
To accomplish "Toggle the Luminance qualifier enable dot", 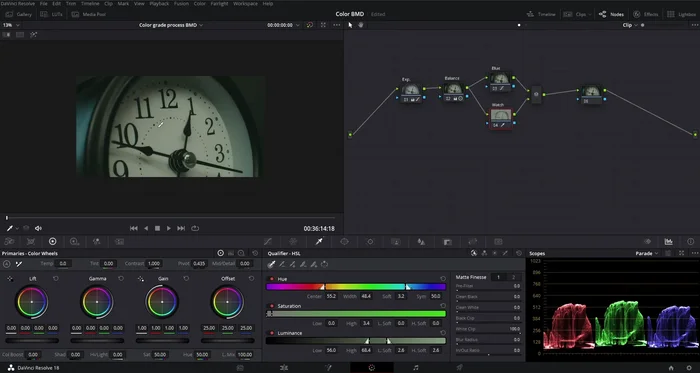I will tap(271, 333).
